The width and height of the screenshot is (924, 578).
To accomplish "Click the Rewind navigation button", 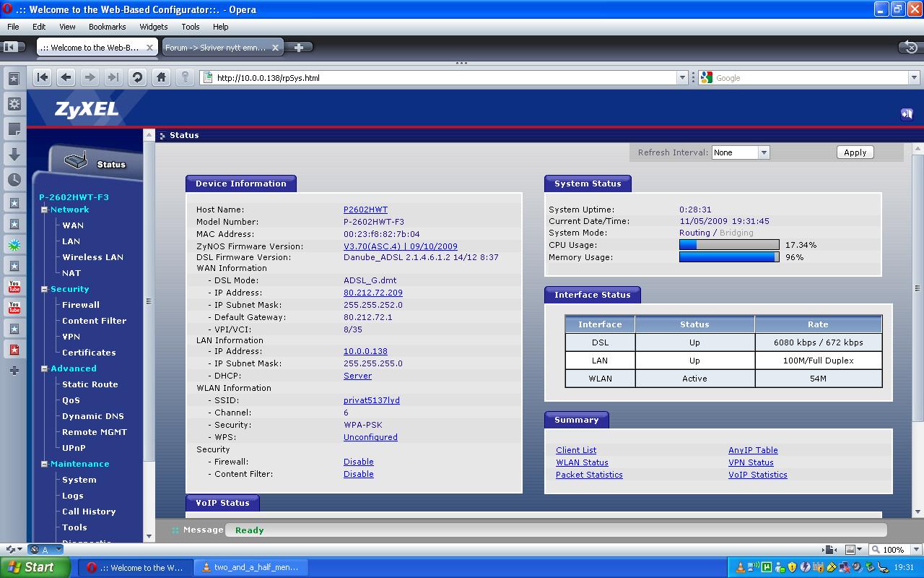I will [43, 77].
